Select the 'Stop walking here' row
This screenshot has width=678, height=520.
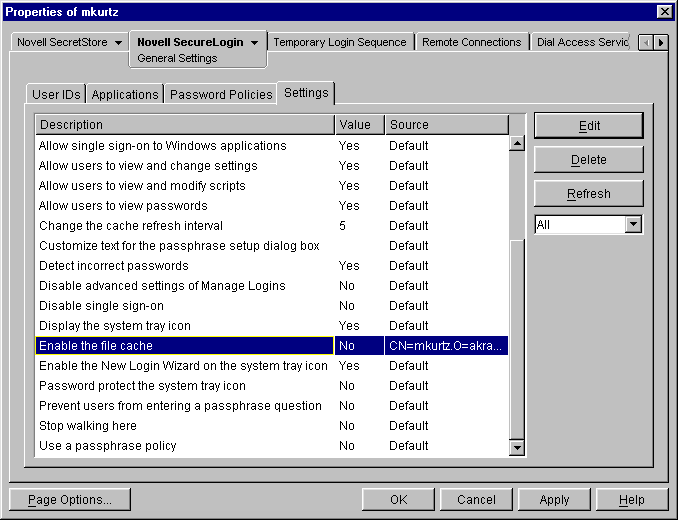tap(272, 426)
